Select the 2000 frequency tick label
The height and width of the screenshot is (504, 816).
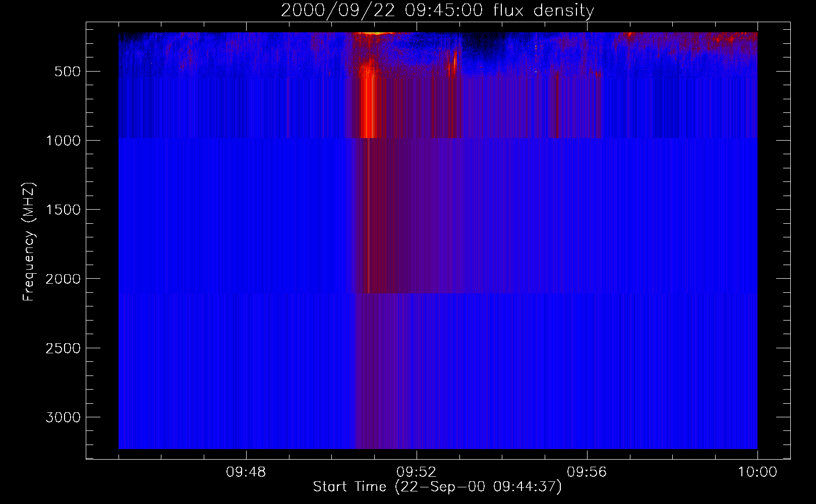click(x=63, y=279)
